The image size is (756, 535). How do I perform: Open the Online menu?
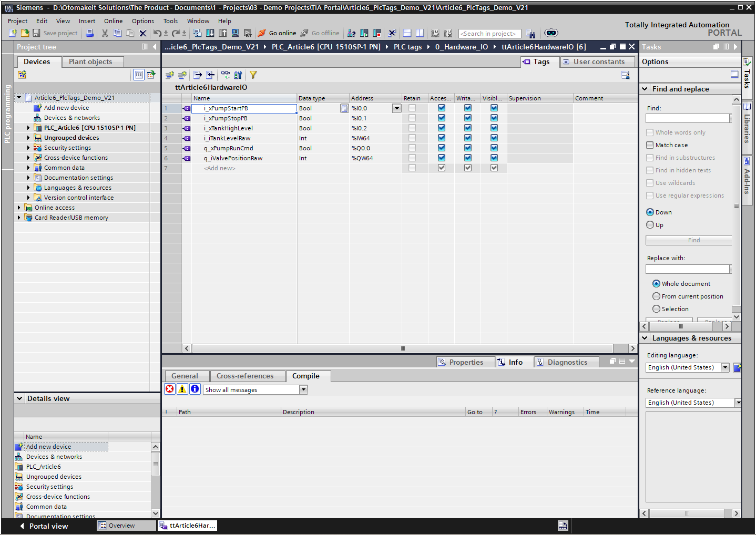point(113,21)
